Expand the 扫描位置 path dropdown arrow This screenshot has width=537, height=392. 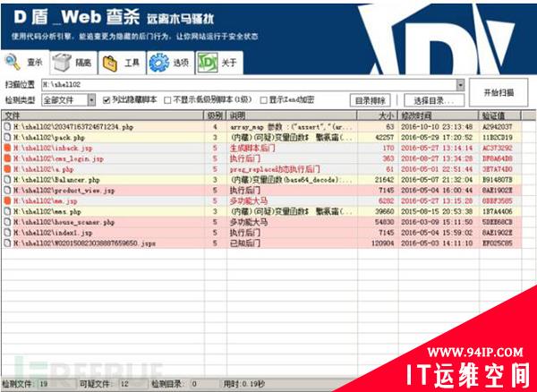(460, 84)
